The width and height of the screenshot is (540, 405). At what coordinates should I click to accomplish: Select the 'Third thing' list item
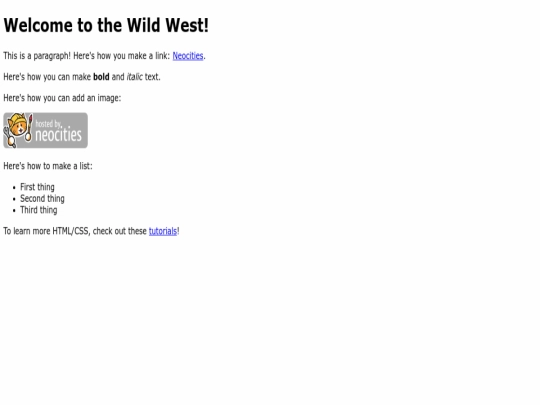click(x=39, y=210)
